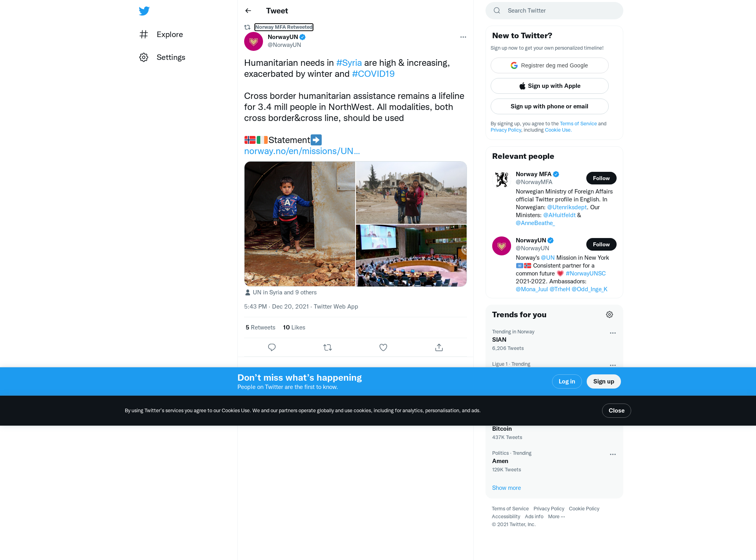Viewport: 756px width, 560px height.
Task: Open the tweet's three-dot more menu
Action: pyautogui.click(x=463, y=37)
